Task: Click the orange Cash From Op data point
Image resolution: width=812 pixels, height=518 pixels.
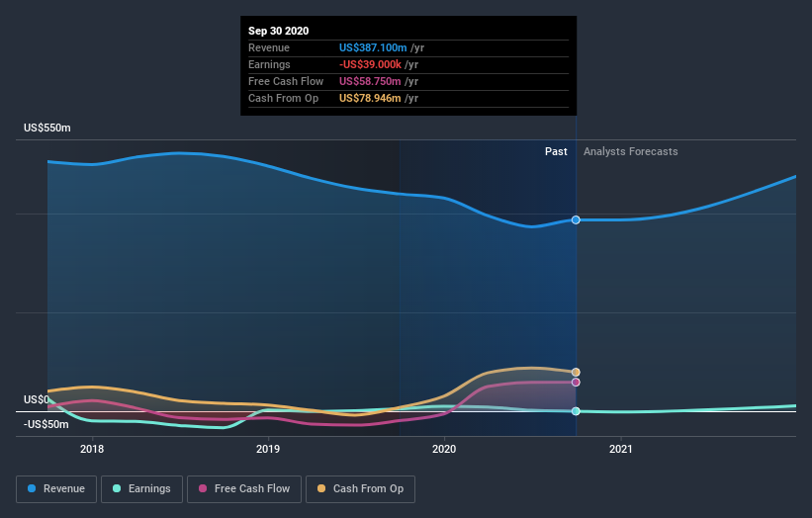Action: (x=576, y=372)
